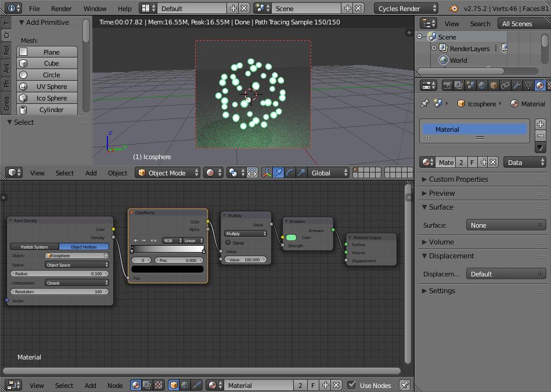
Task: Open the Scene properties tab icon
Action: [x=470, y=85]
